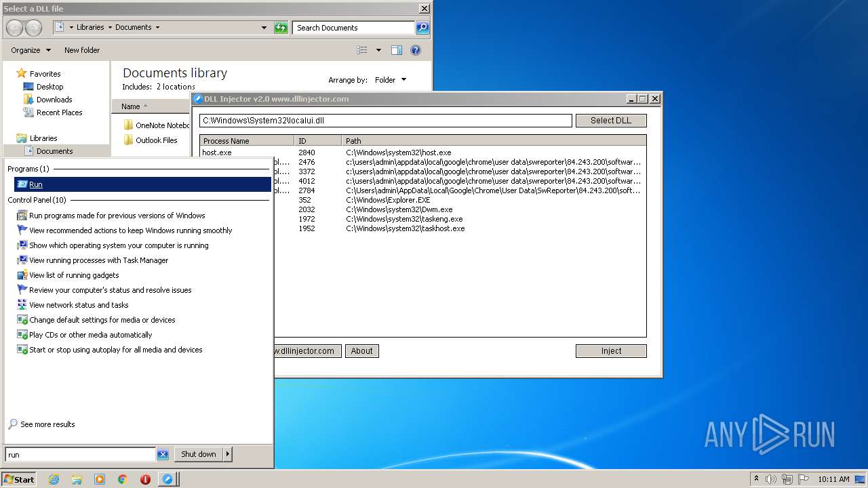Open the Organize dropdown menu
The height and width of the screenshot is (488, 868).
pos(31,50)
